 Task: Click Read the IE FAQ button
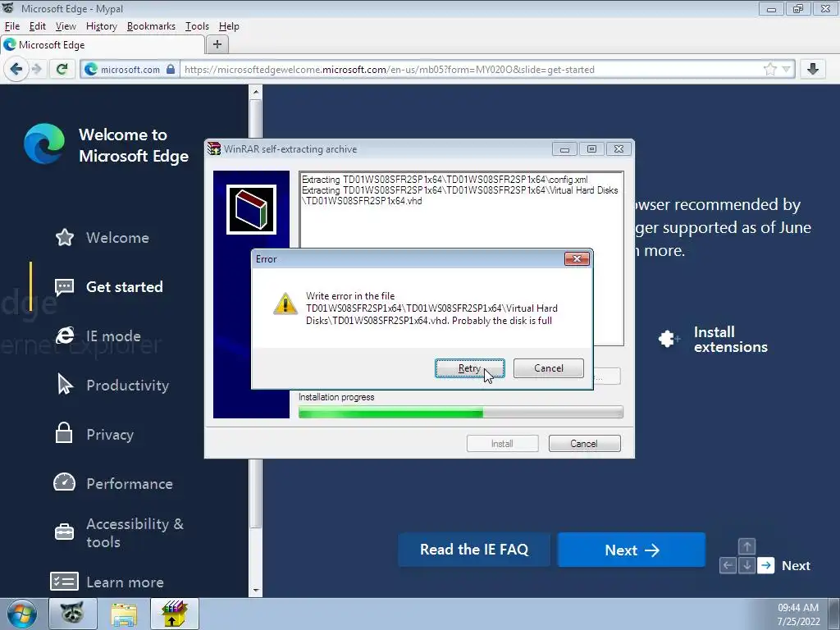click(474, 550)
